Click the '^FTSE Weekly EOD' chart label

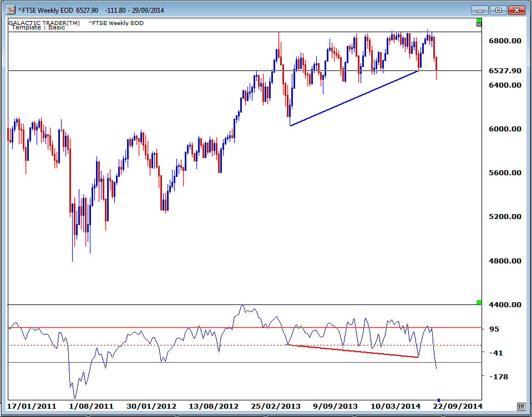point(116,23)
